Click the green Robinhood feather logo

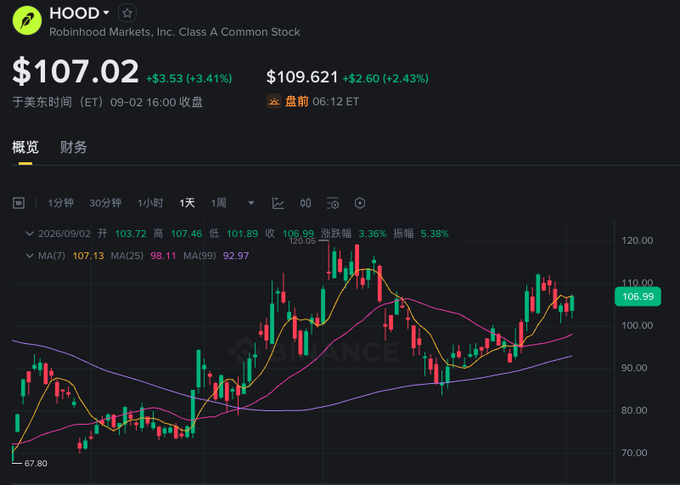(27, 20)
